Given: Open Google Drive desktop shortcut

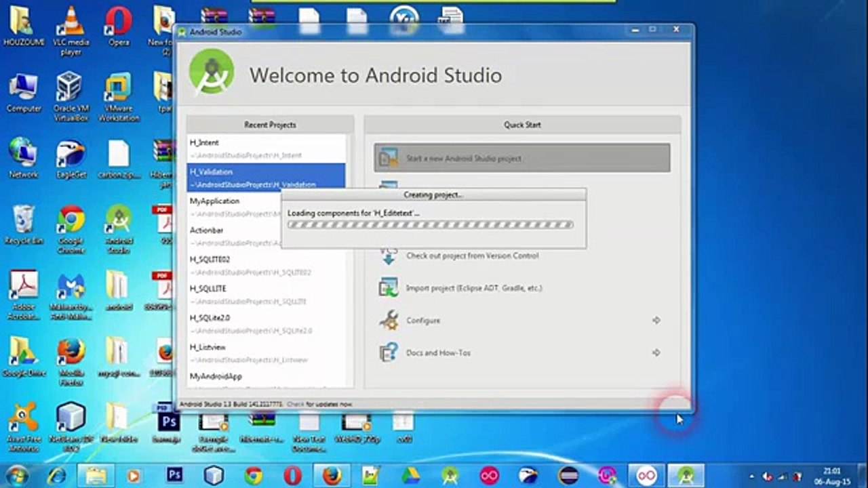Looking at the screenshot, I should click(24, 357).
